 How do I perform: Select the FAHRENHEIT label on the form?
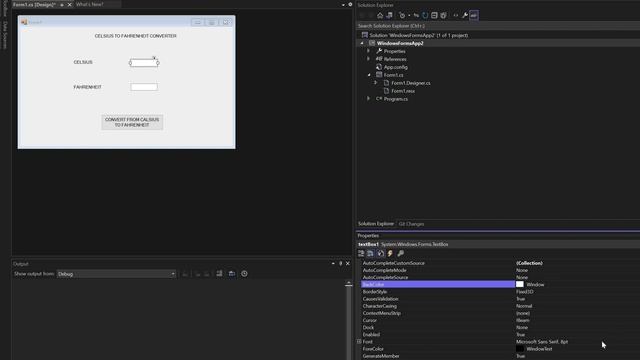coord(87,87)
